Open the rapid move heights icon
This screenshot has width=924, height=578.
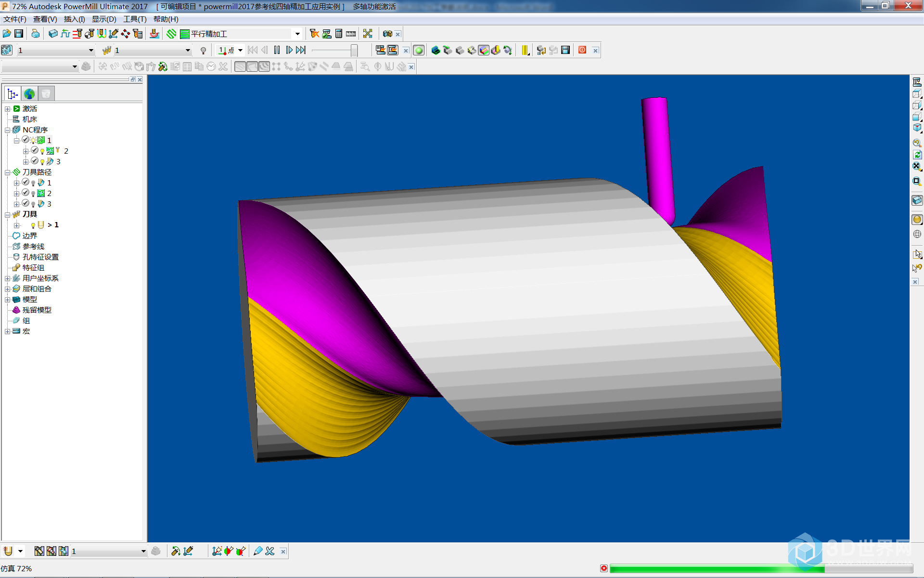coord(77,34)
